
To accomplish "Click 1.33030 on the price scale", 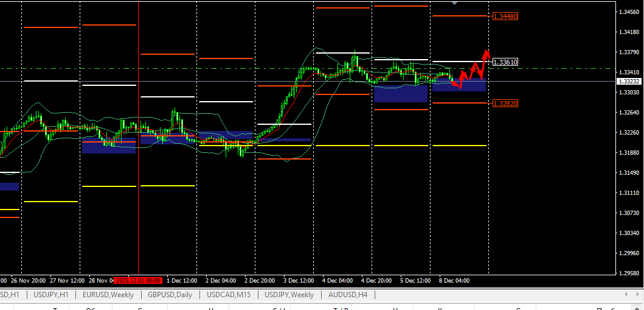I will click(x=629, y=93).
